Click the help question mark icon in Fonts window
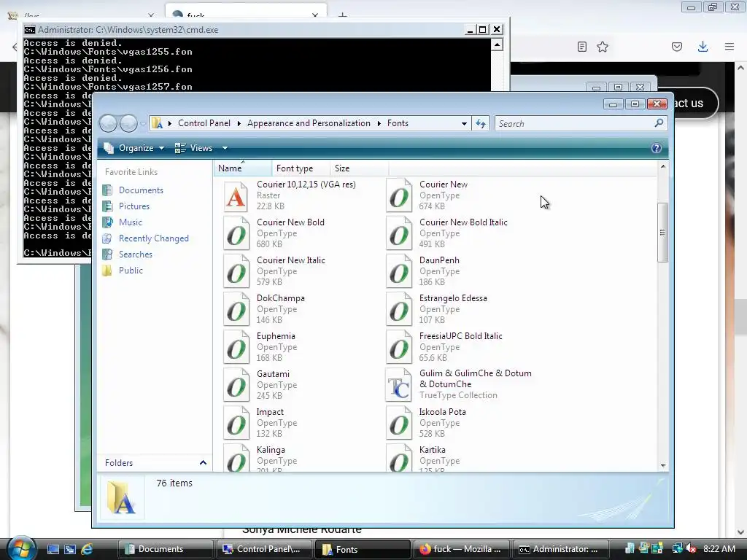747x560 pixels. coord(656,148)
